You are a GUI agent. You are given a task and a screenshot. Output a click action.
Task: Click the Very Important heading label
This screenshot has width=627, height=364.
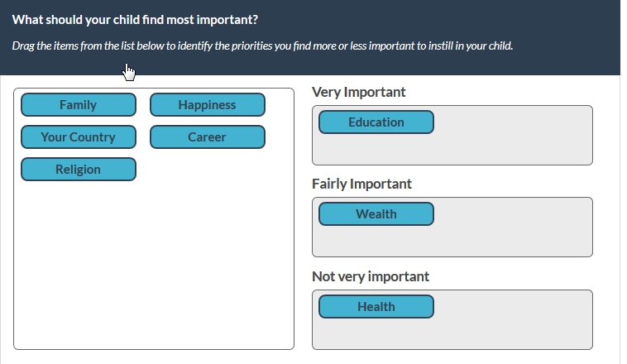pyautogui.click(x=359, y=92)
